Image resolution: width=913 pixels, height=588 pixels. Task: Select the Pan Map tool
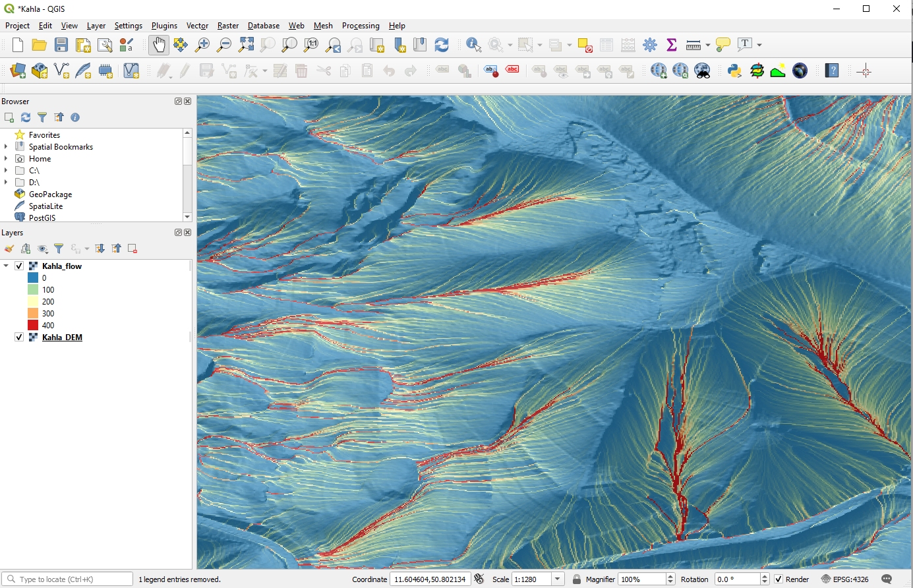point(158,45)
